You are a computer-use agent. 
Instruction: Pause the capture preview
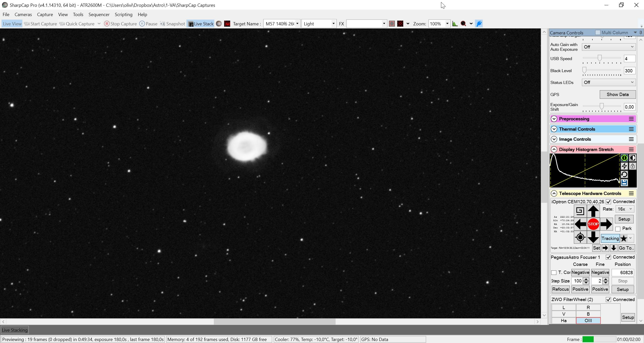(x=148, y=24)
